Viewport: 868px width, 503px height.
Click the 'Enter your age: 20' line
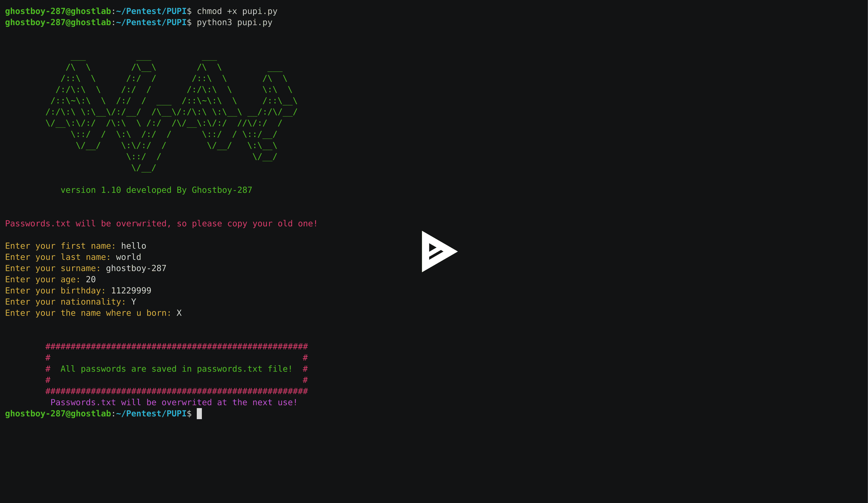click(50, 280)
